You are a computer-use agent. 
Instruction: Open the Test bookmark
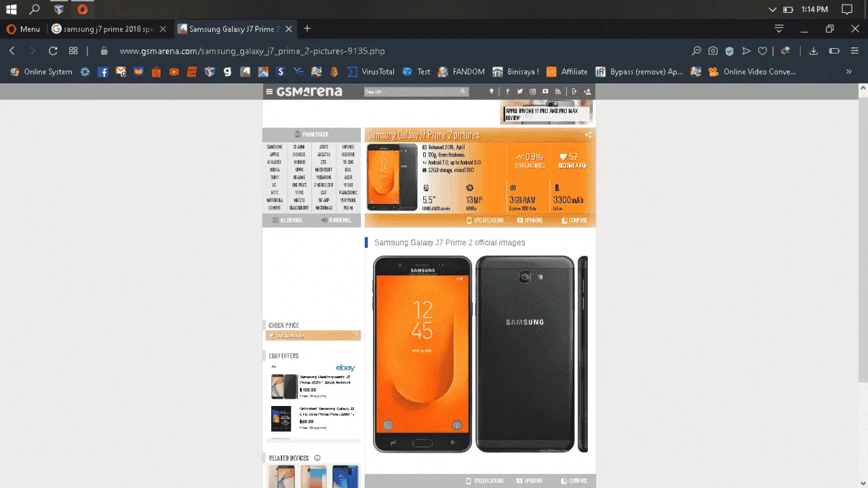coord(416,72)
